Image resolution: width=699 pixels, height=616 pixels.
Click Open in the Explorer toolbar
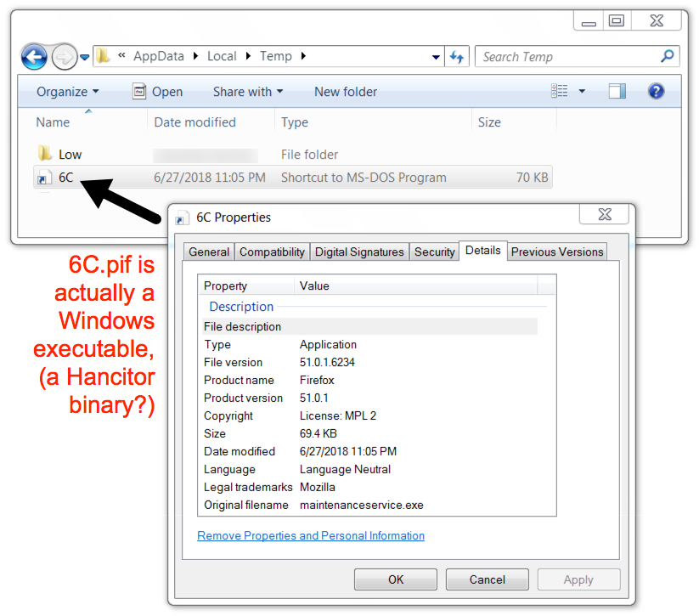pos(158,92)
